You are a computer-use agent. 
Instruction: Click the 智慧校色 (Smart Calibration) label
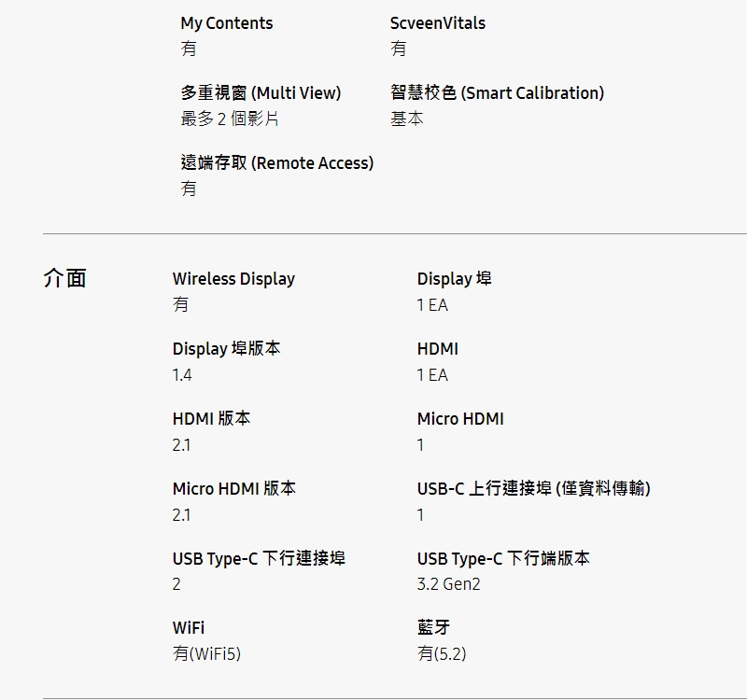click(497, 93)
